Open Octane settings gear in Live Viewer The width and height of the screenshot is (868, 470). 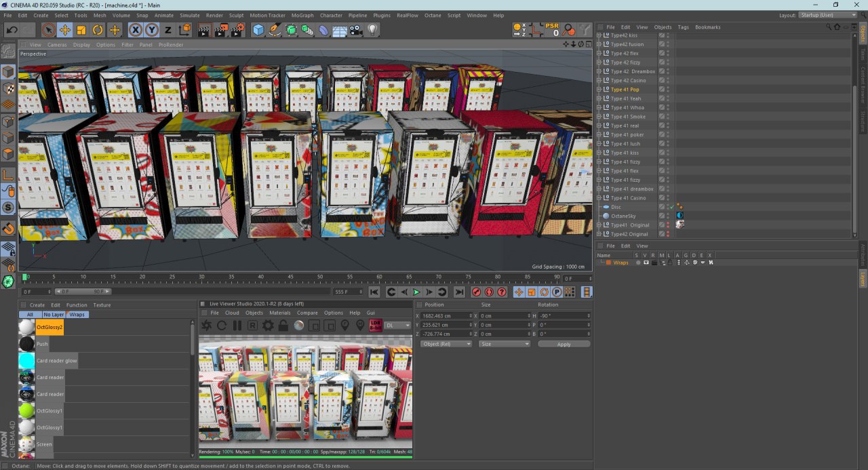click(269, 326)
